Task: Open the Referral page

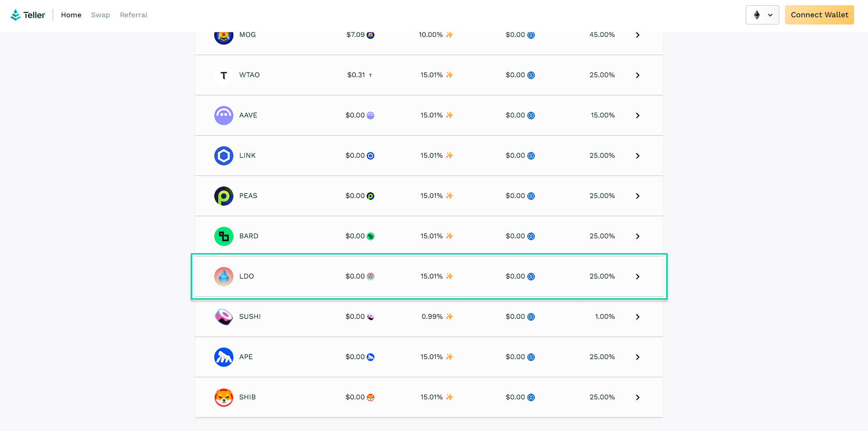Action: tap(133, 15)
